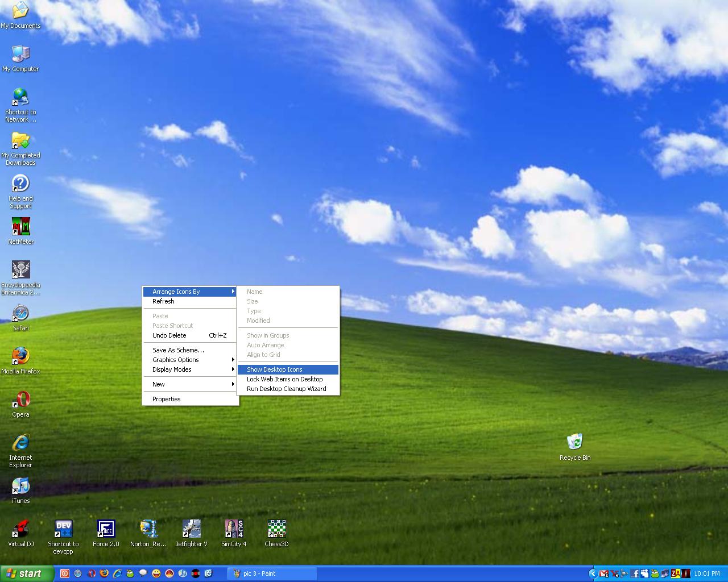
Task: Choose Refresh from the context menu
Action: (x=190, y=301)
